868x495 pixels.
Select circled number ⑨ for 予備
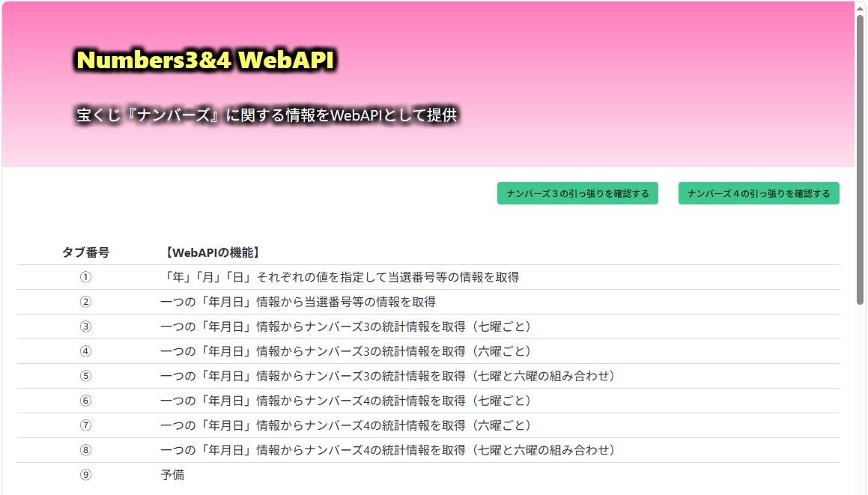[x=85, y=475]
